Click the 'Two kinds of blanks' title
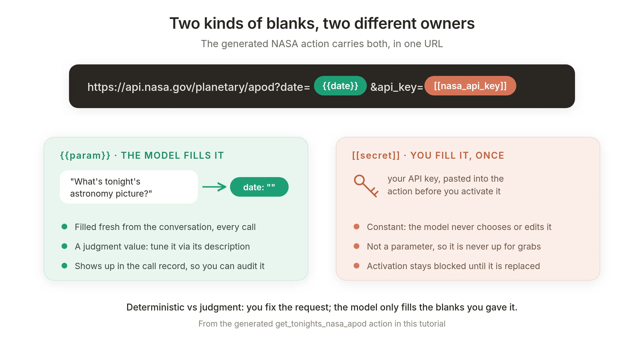Viewport: 644px width, 345px height. tap(322, 23)
